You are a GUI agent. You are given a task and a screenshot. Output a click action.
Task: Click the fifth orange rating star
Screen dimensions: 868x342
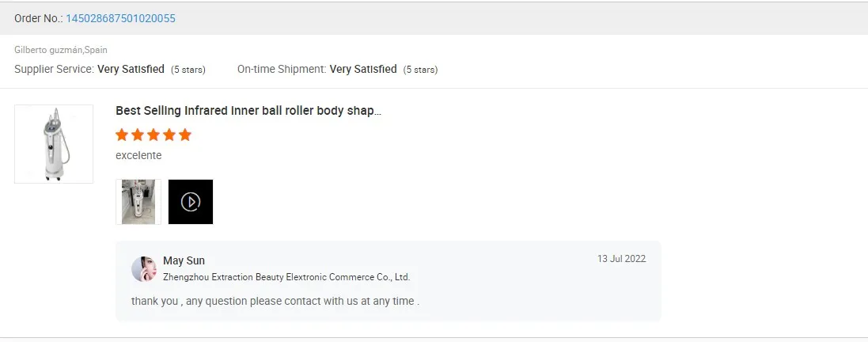185,135
